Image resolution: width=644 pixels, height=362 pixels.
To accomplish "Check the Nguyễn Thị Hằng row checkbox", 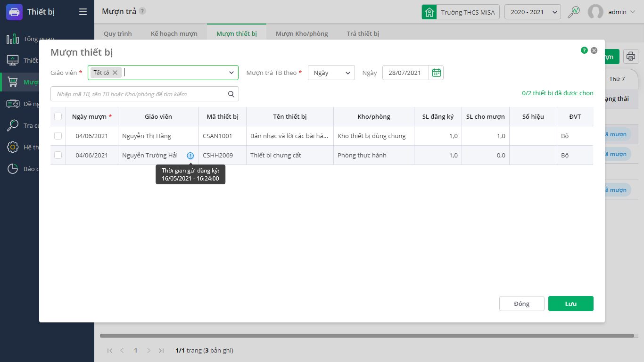I will [58, 136].
